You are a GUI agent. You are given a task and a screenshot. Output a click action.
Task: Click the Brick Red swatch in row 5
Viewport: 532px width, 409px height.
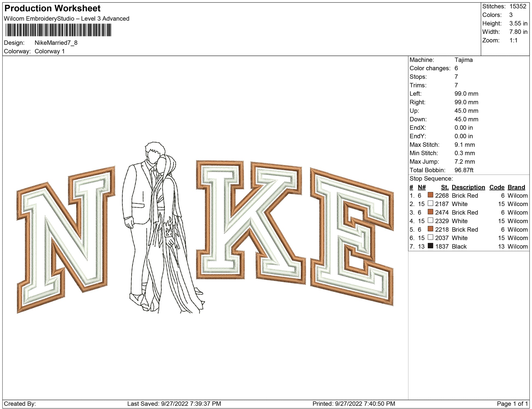pos(430,229)
